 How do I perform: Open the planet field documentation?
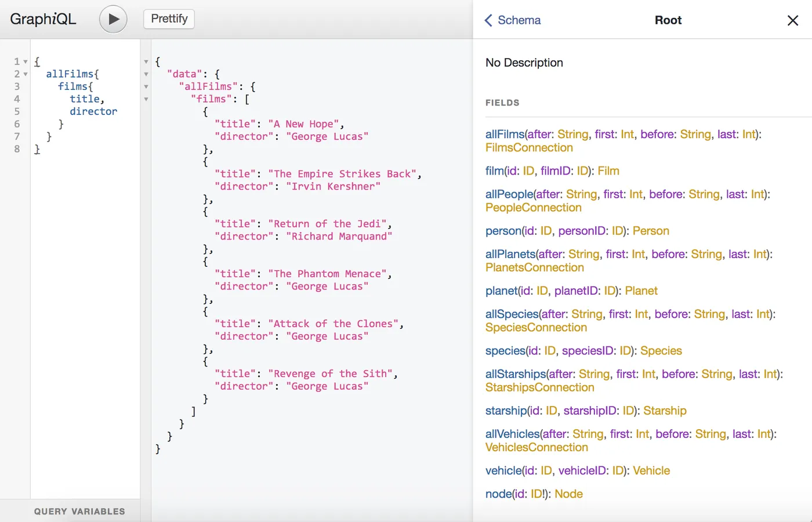click(501, 291)
